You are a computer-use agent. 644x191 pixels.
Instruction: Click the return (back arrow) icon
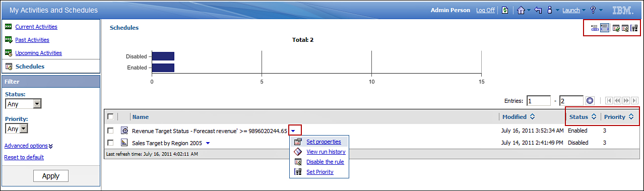[x=538, y=10]
